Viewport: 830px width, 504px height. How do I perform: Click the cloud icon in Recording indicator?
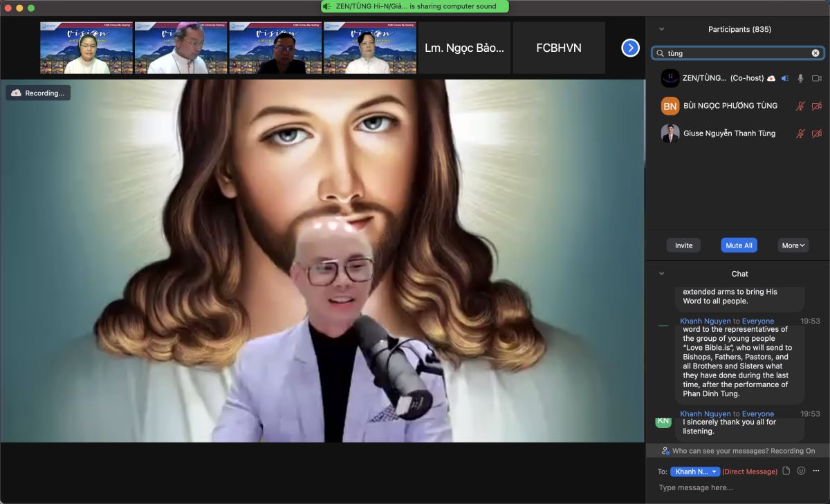pos(17,93)
